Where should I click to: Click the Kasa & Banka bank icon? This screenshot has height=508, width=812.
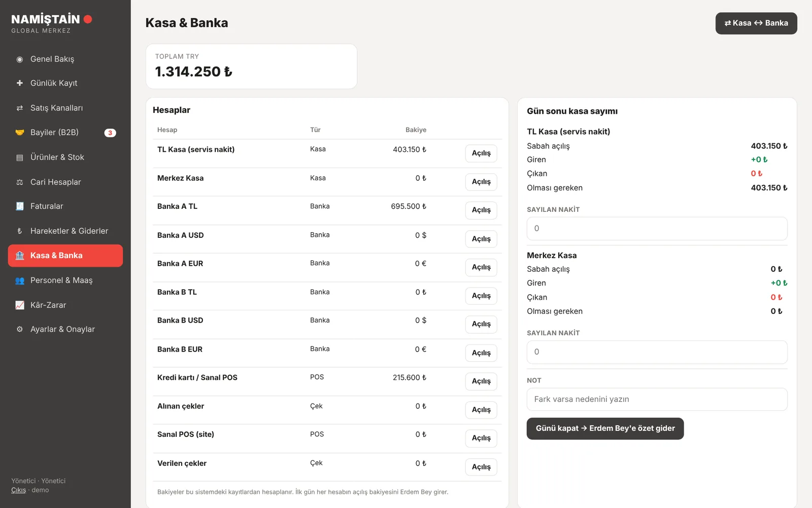tap(20, 256)
